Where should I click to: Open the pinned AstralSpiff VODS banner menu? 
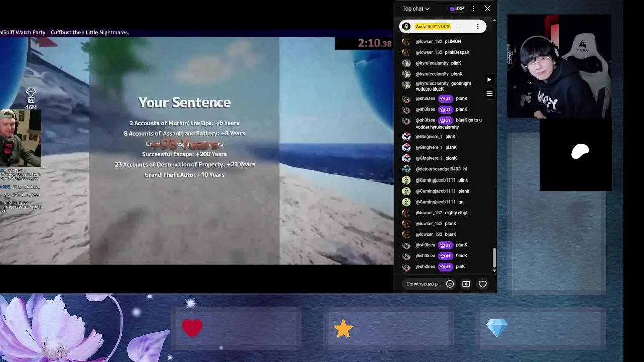(x=477, y=26)
